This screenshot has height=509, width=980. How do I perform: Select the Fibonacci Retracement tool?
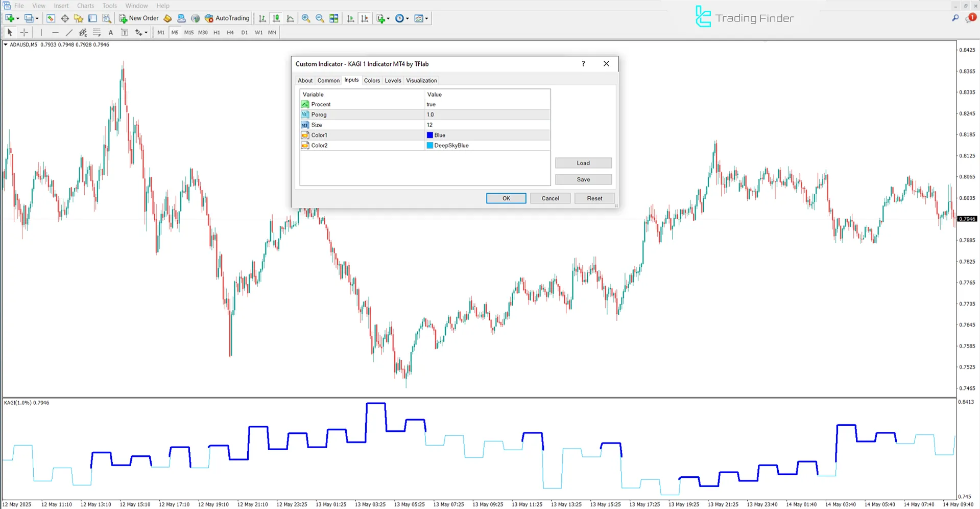[83, 32]
